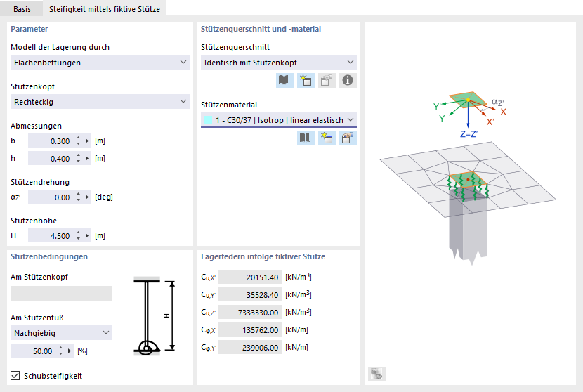Image resolution: width=583 pixels, height=392 pixels.
Task: Click Cu,Y' value 35528.40
Action: pyautogui.click(x=250, y=294)
